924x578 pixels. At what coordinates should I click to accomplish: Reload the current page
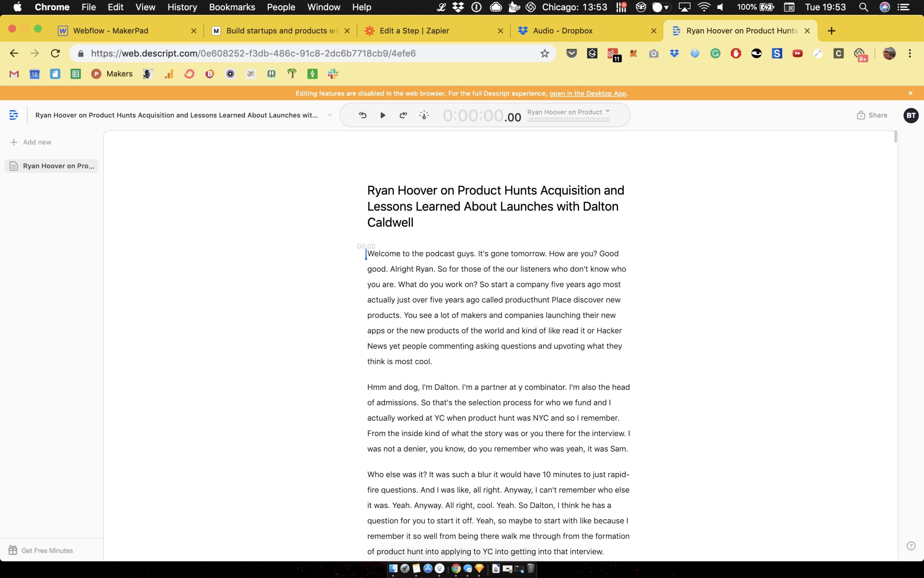coord(55,53)
